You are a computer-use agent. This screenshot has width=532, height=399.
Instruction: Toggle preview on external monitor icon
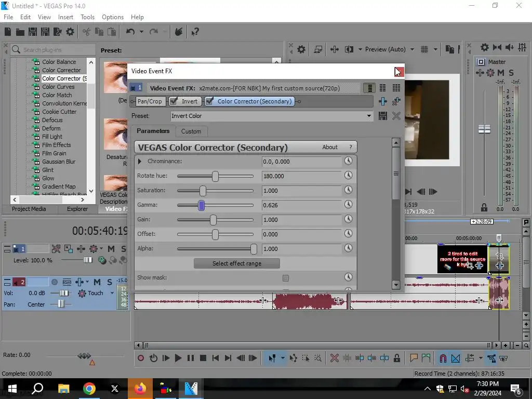click(x=318, y=49)
